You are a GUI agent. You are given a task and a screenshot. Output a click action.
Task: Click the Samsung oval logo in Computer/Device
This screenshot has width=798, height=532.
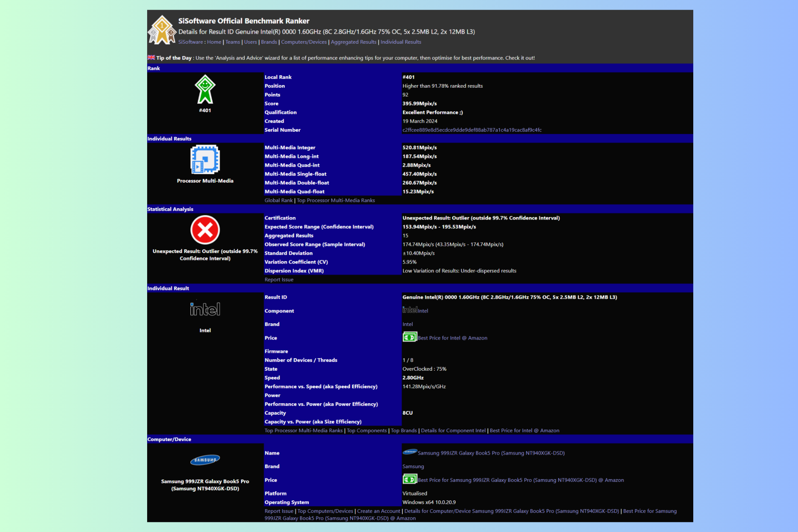[x=205, y=460]
